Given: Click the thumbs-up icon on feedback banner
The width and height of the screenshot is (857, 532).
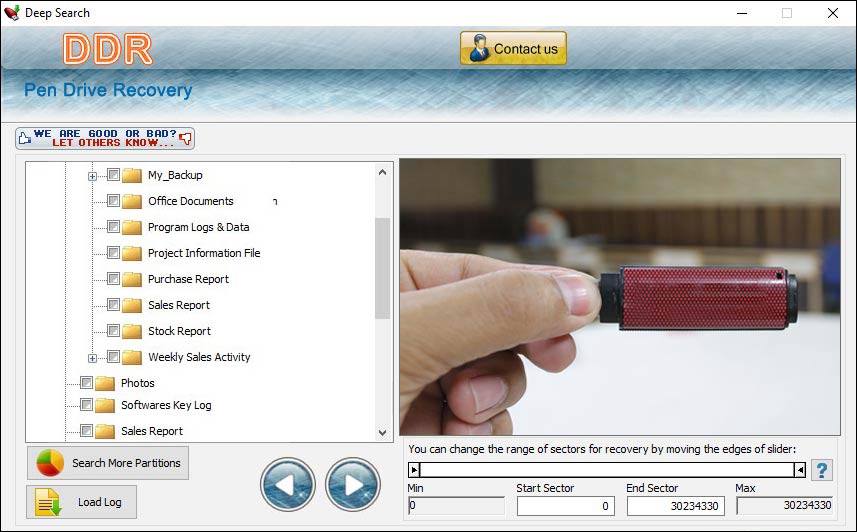Looking at the screenshot, I should pyautogui.click(x=24, y=138).
